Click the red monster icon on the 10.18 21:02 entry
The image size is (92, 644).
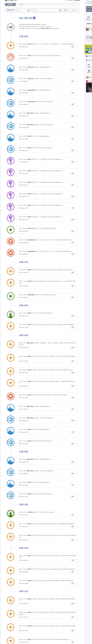point(10,57)
